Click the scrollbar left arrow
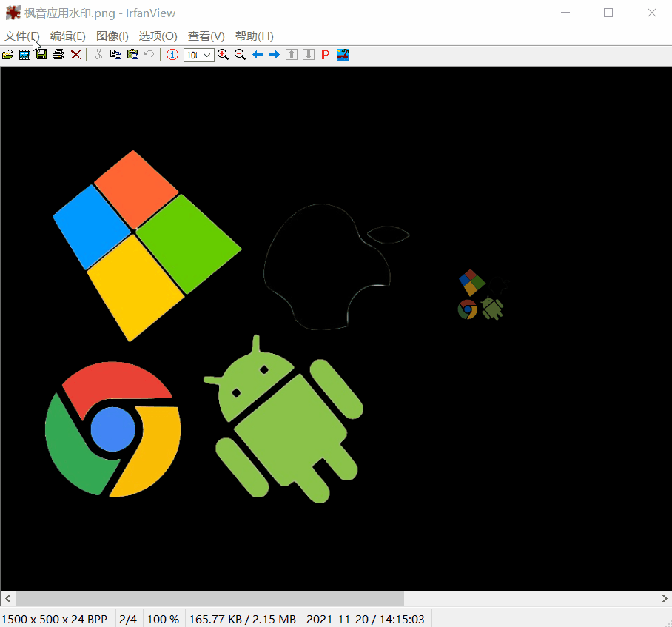 [7, 598]
